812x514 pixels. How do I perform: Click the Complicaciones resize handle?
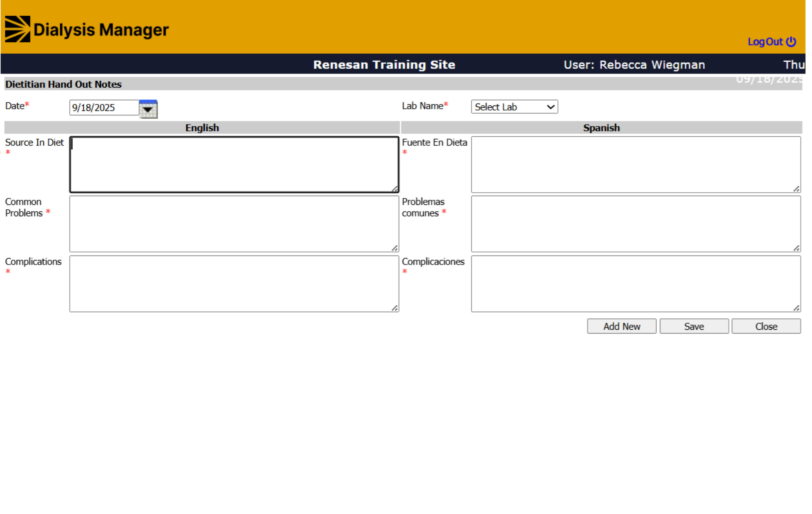pos(796,308)
